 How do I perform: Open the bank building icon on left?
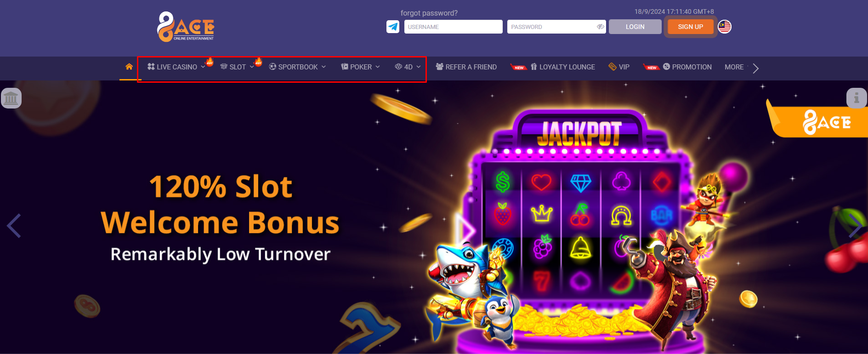pos(11,98)
